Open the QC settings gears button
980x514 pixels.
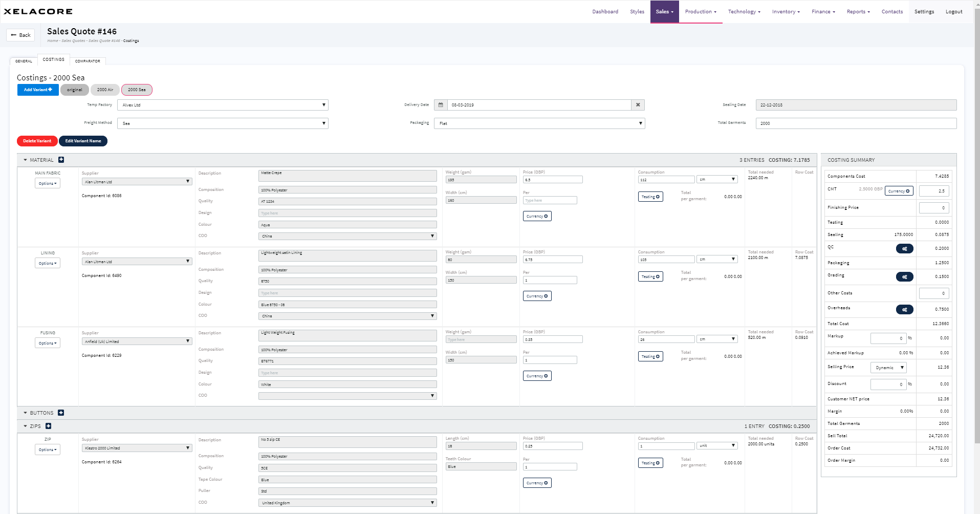tap(904, 249)
